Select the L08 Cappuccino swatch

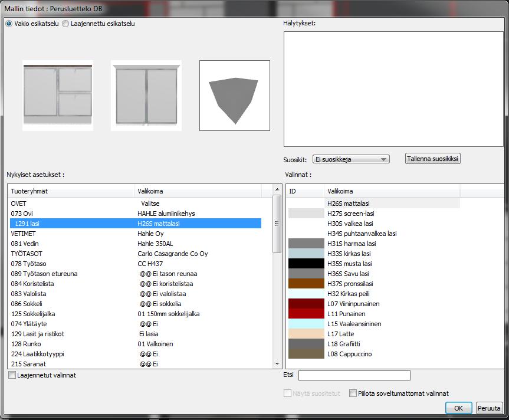(306, 354)
